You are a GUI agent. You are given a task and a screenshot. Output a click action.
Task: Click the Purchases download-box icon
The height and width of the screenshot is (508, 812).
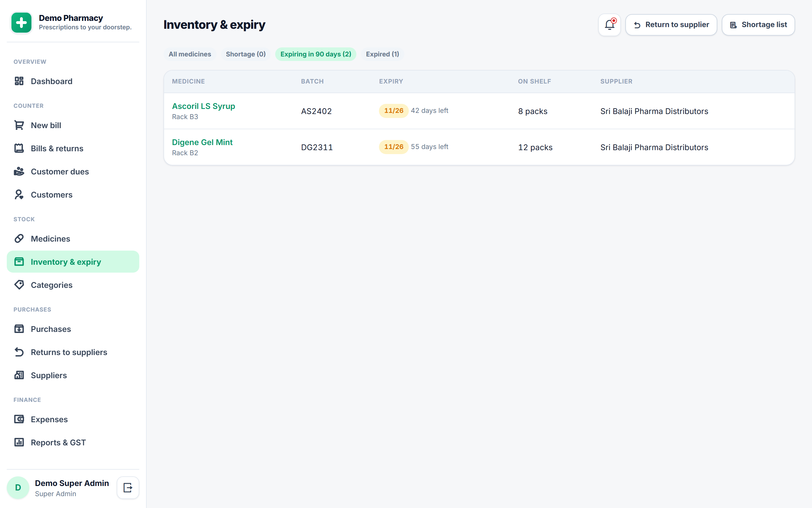point(19,329)
